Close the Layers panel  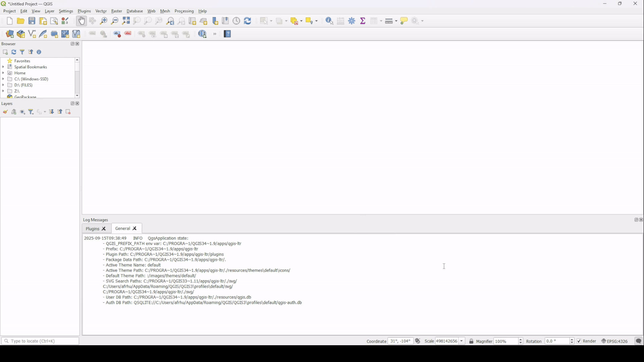coord(78,104)
